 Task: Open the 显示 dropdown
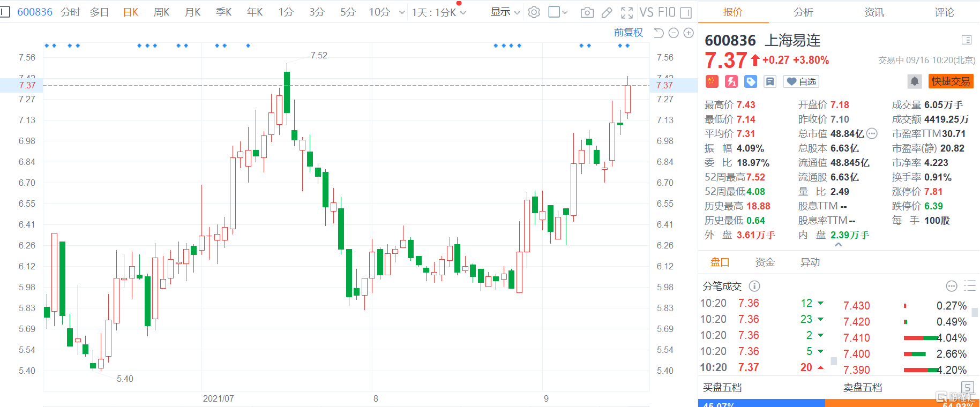coord(505,12)
